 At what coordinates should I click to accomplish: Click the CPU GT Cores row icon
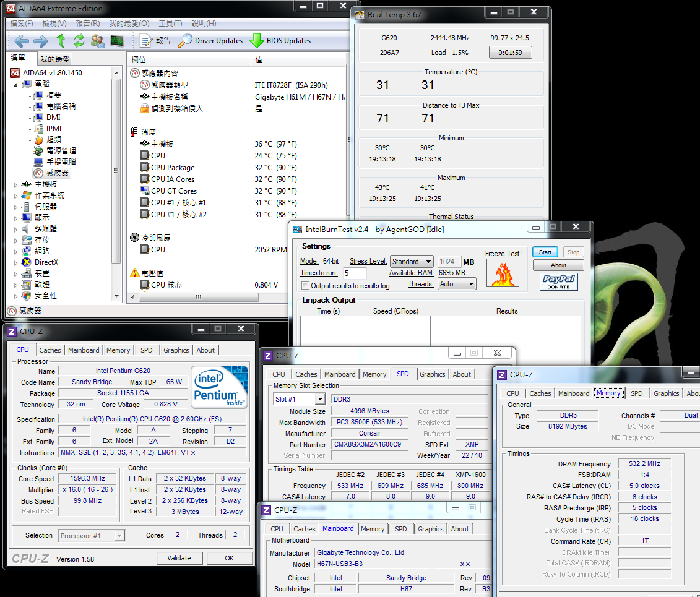(145, 191)
